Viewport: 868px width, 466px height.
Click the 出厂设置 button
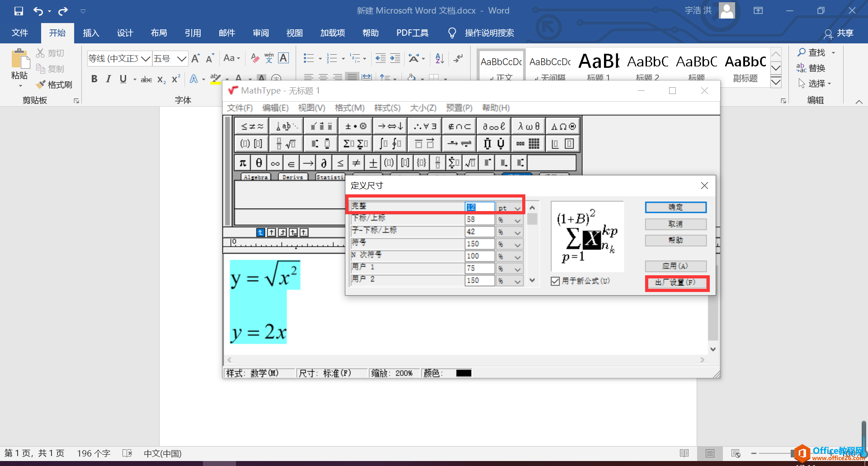point(676,283)
